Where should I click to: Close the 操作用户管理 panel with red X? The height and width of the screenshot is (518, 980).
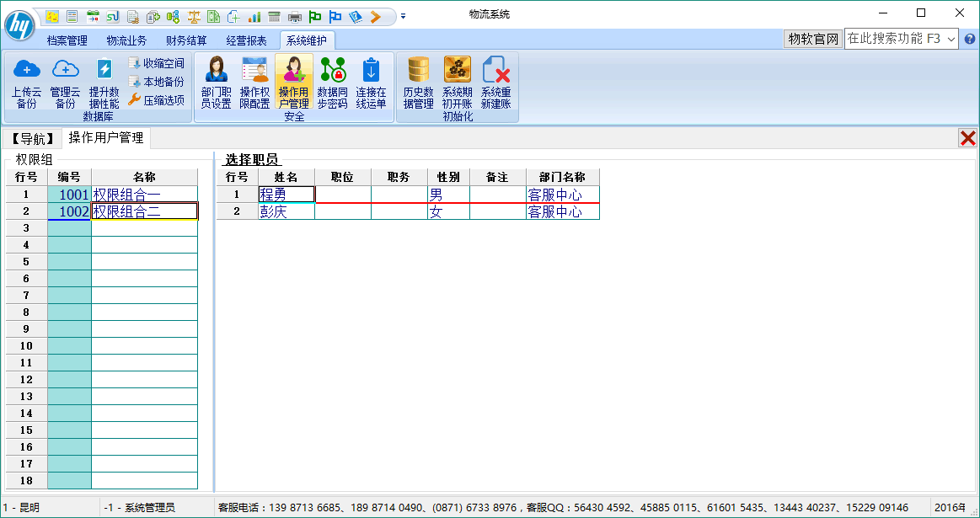pos(968,138)
